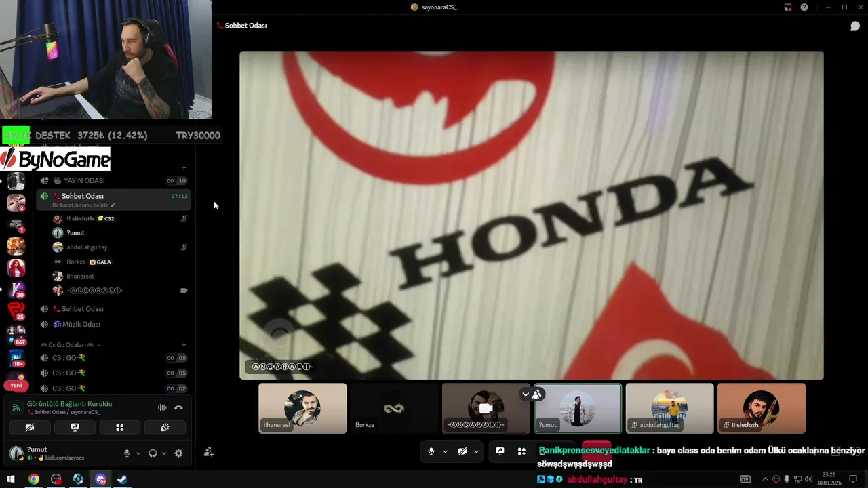
Task: Open server icon with 25 badge
Action: coord(16,311)
